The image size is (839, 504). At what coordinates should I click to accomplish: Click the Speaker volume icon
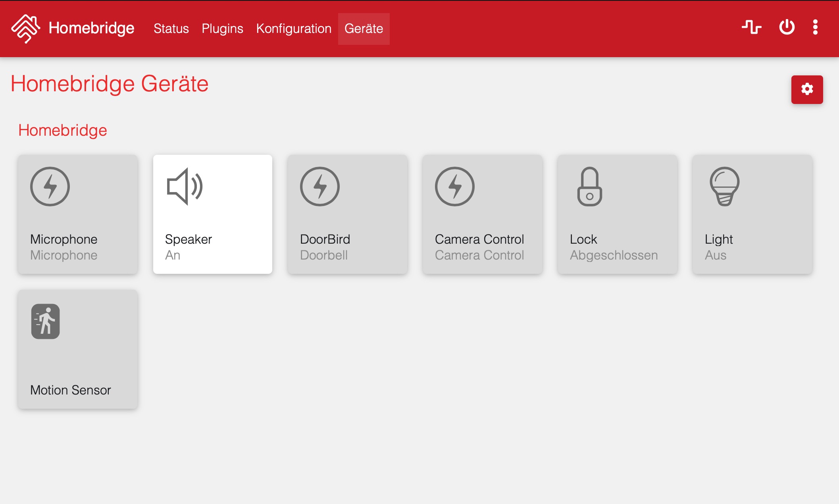(x=185, y=187)
